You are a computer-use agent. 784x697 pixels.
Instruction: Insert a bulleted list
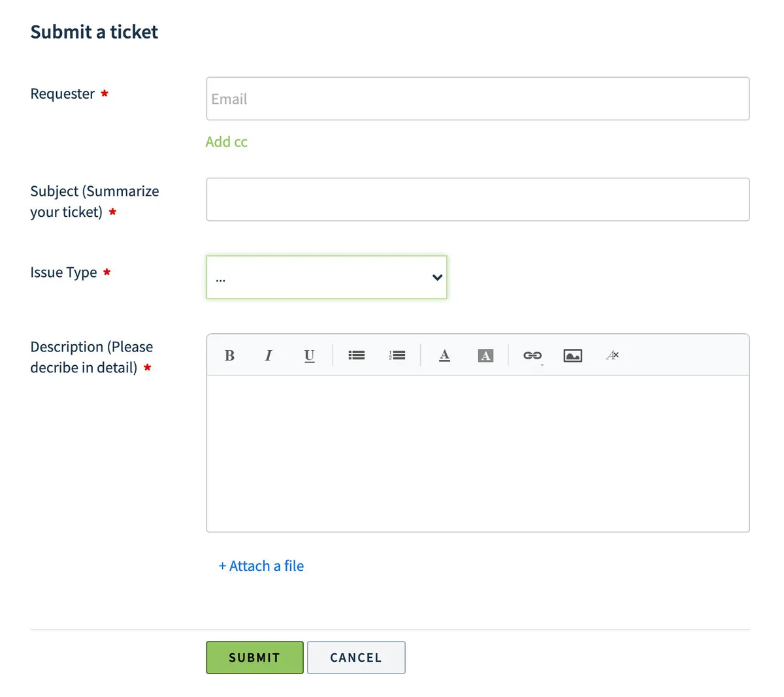pyautogui.click(x=356, y=355)
